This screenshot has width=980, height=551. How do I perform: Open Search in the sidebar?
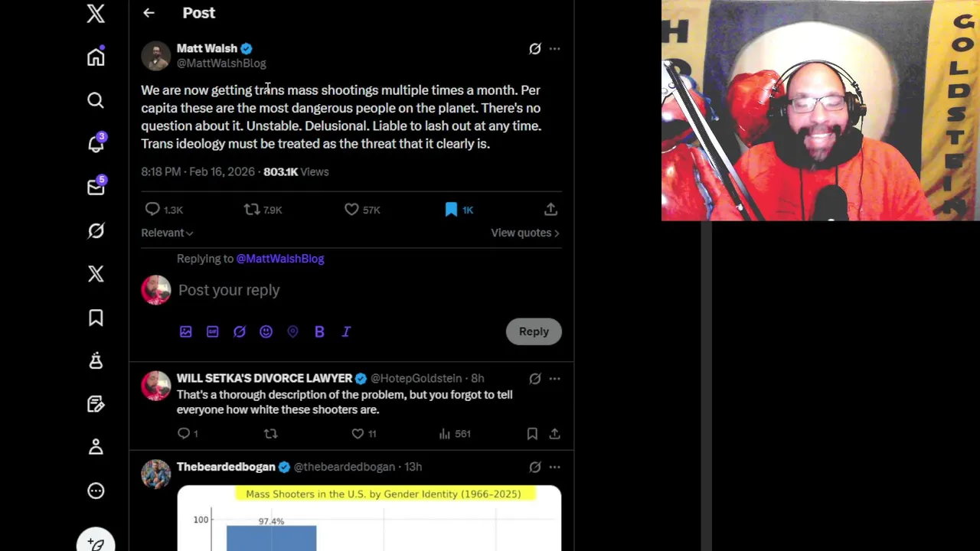(x=96, y=100)
